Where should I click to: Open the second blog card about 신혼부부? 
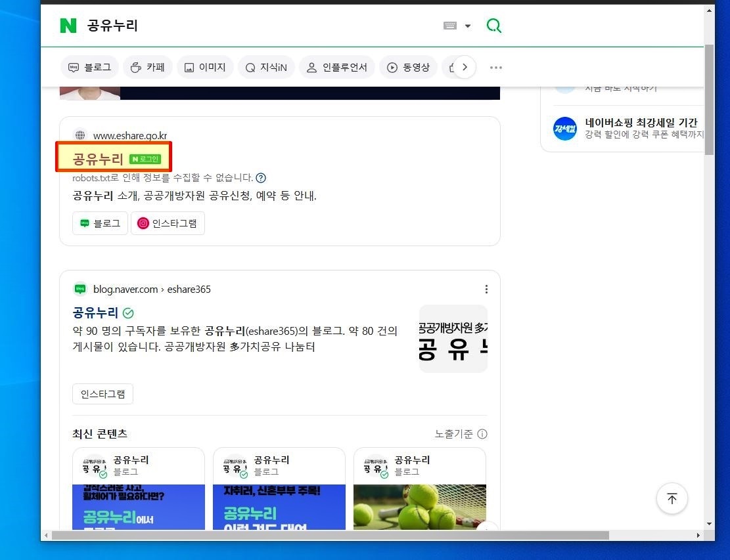coord(279,489)
